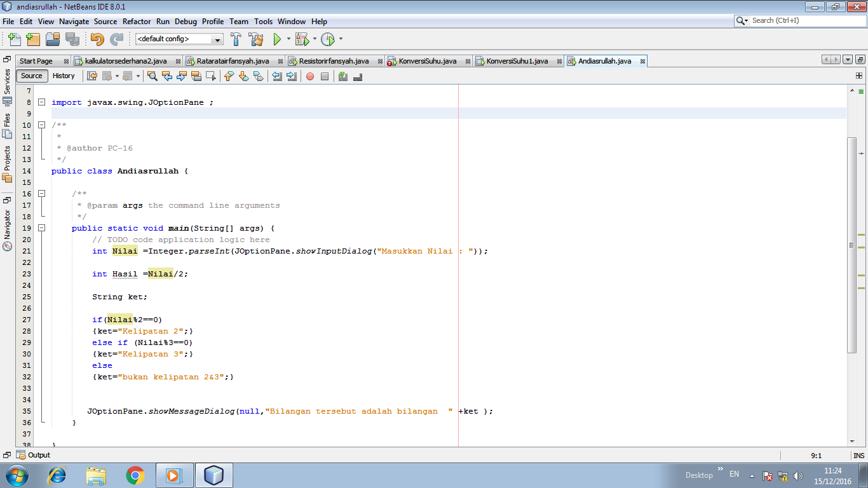Open the Windows Start menu
This screenshot has height=488, width=868.
[x=16, y=475]
